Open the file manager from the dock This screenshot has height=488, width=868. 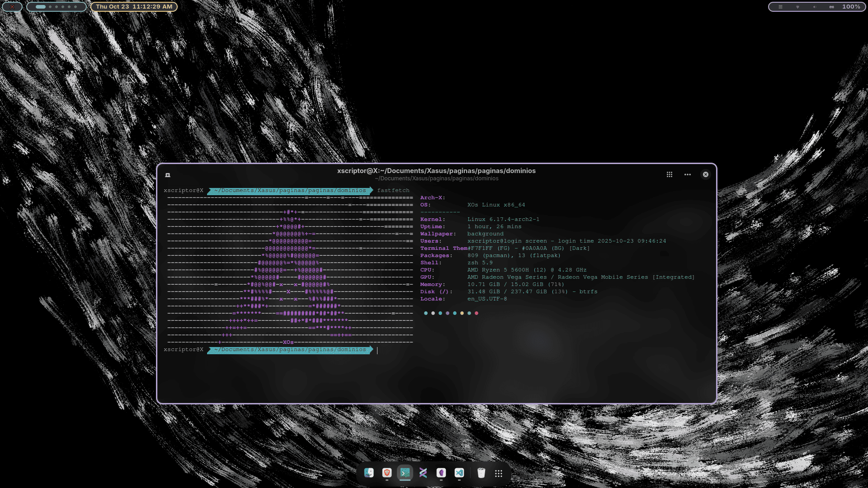369,473
